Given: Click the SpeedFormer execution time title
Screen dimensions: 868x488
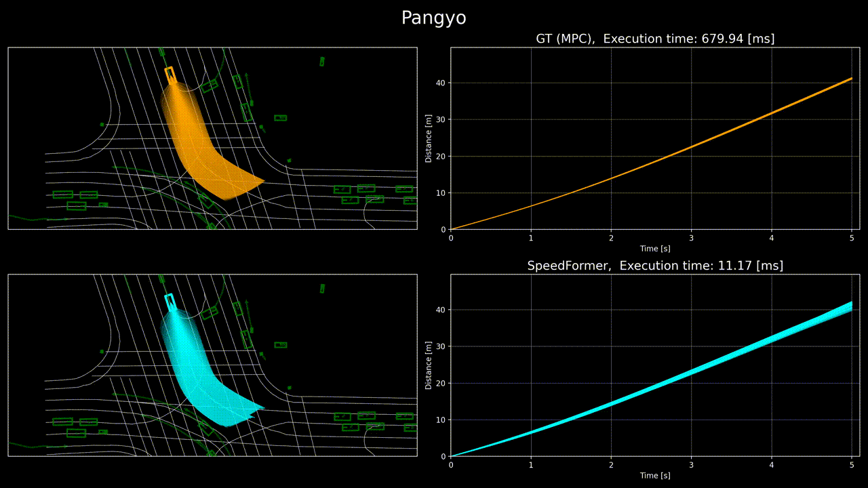Looking at the screenshot, I should coord(655,266).
